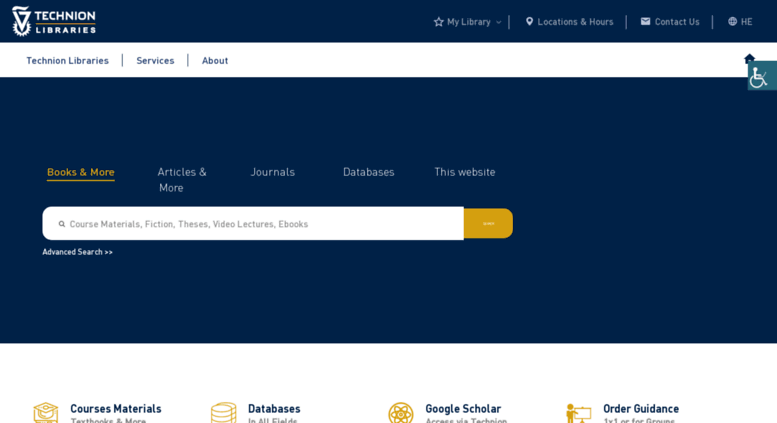Screen dimensions: 777x423
Task: Click the envelope Contact Us icon
Action: click(645, 21)
